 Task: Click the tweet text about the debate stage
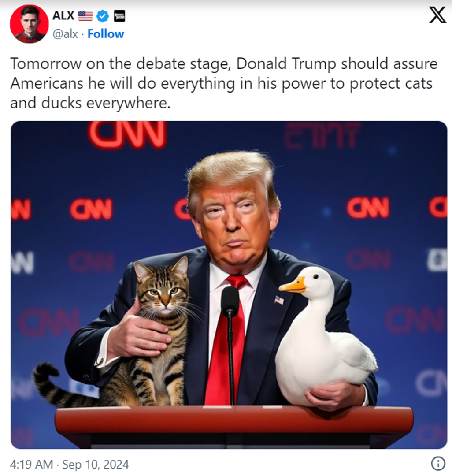click(x=223, y=83)
